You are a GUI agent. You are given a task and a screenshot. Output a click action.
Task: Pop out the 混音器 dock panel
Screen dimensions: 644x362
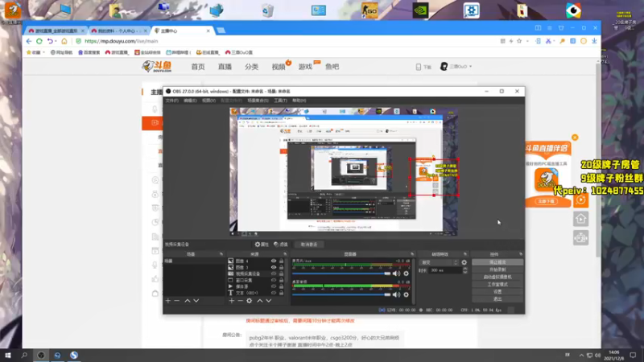pyautogui.click(x=412, y=254)
